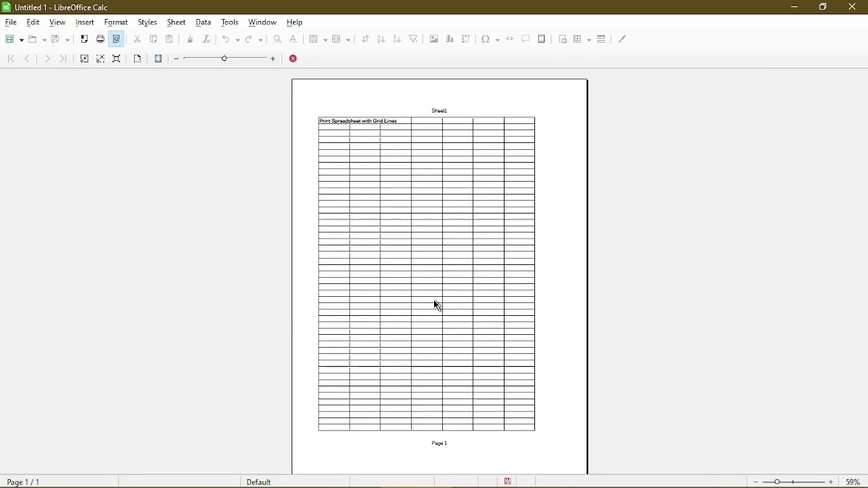Click the Find and Replace magnifier icon
Screen dimensions: 868x488
[x=278, y=39]
